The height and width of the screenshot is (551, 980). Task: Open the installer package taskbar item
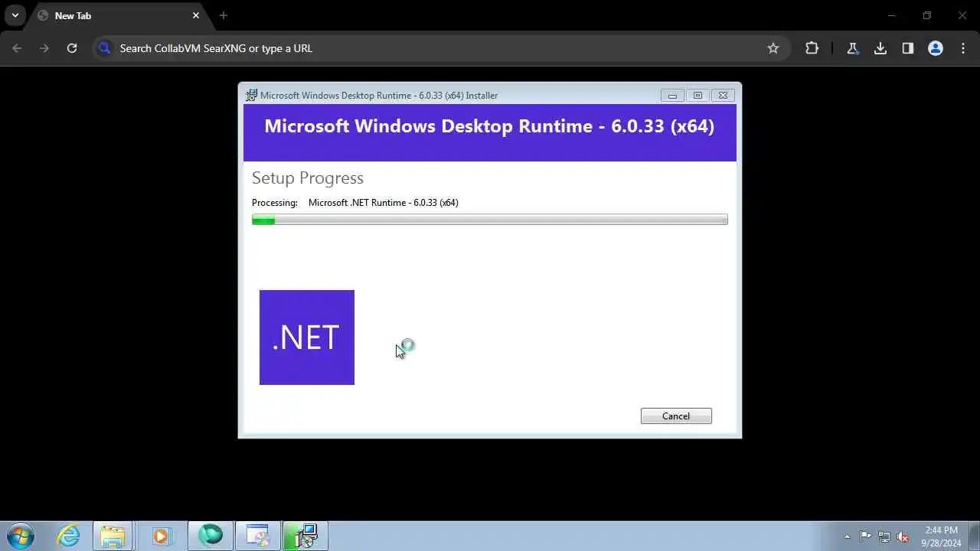pos(258,536)
